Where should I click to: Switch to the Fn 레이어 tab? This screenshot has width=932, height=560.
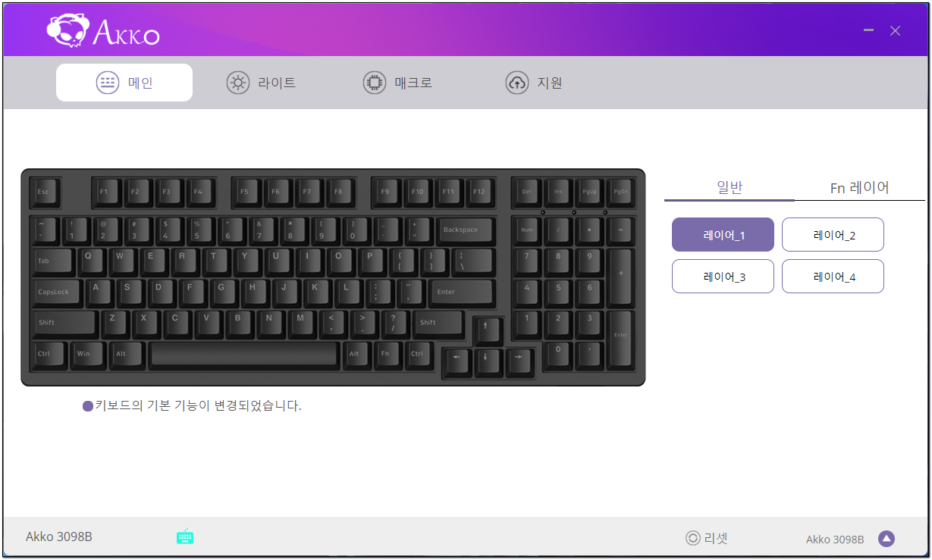859,187
